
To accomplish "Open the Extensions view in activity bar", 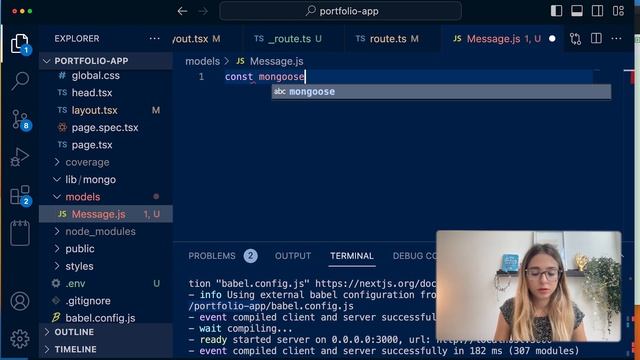I will 20,195.
